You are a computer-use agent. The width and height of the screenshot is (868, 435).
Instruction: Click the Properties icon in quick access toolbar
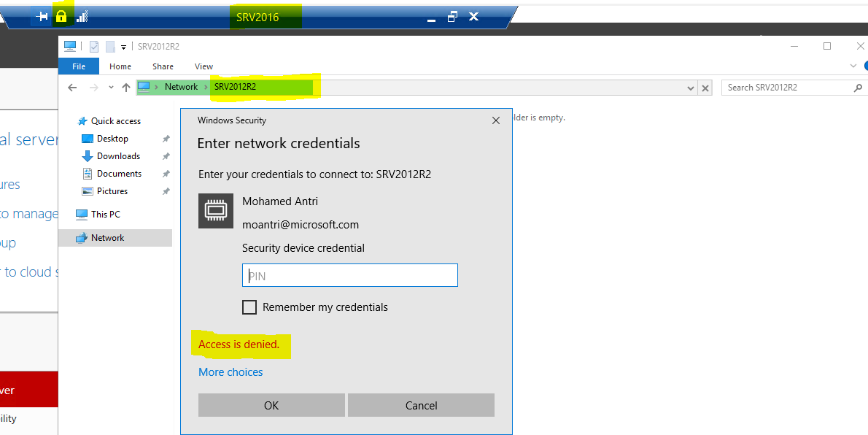(x=94, y=46)
